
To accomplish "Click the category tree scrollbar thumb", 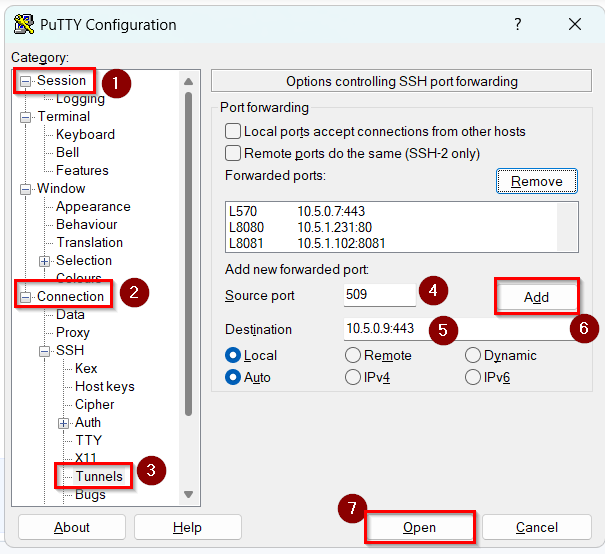I will tap(188, 254).
